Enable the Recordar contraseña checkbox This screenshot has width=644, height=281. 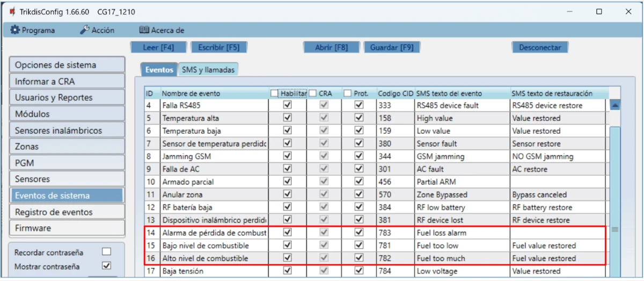coord(107,252)
